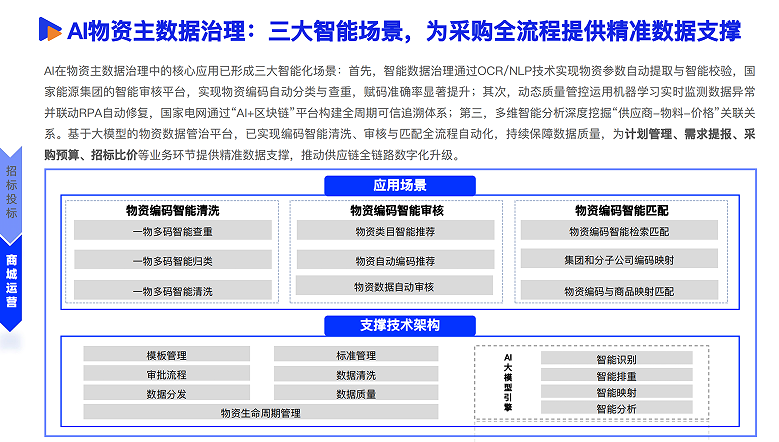Screen dimensions: 779x442
Task: Click the 标准管理 cell
Action: pos(356,355)
